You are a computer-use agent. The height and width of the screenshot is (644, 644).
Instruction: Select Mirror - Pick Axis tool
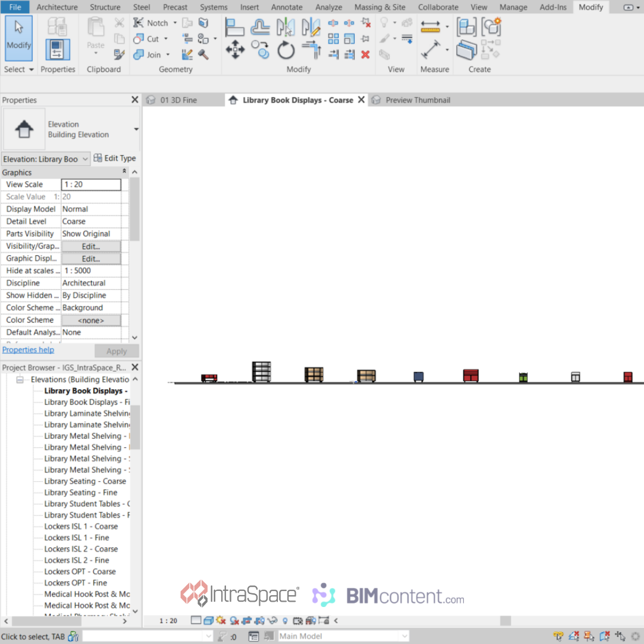pyautogui.click(x=286, y=27)
